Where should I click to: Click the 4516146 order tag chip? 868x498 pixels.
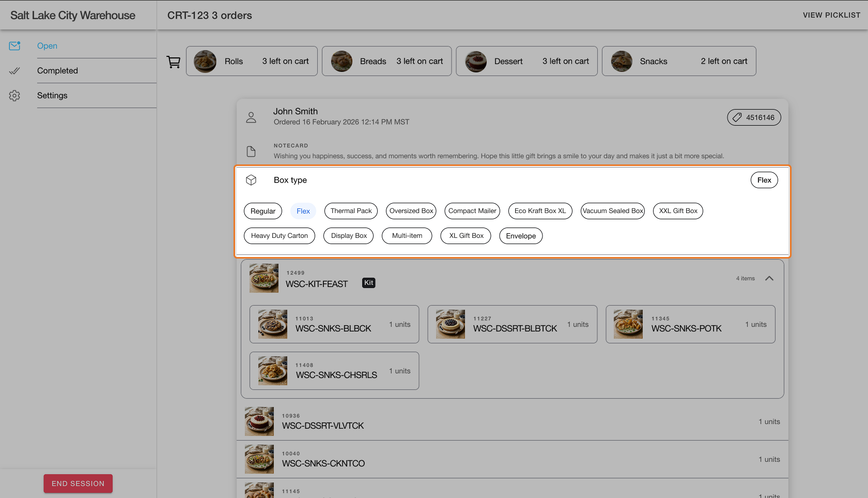click(754, 117)
